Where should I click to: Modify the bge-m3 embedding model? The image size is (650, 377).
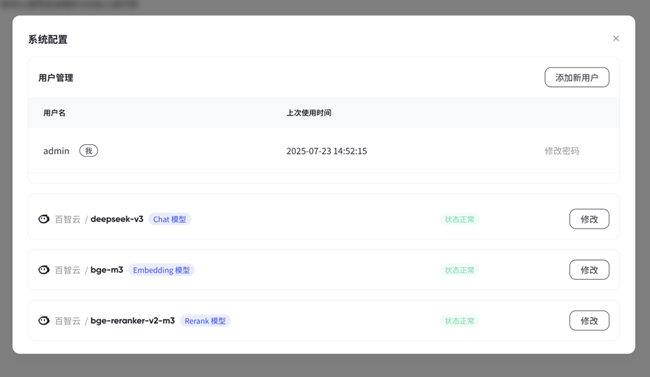pos(589,270)
